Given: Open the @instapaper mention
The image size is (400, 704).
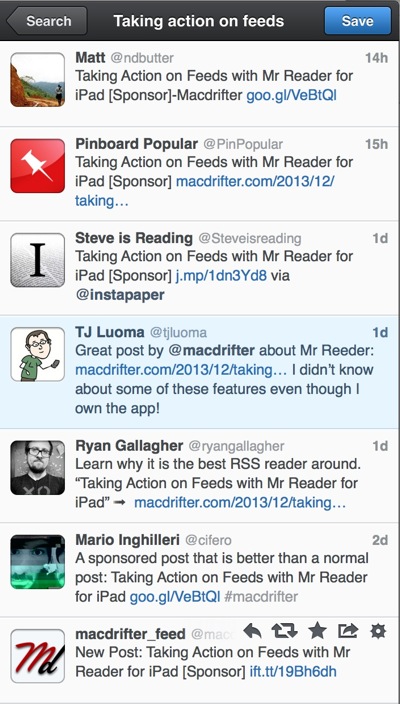Looking at the screenshot, I should [120, 295].
